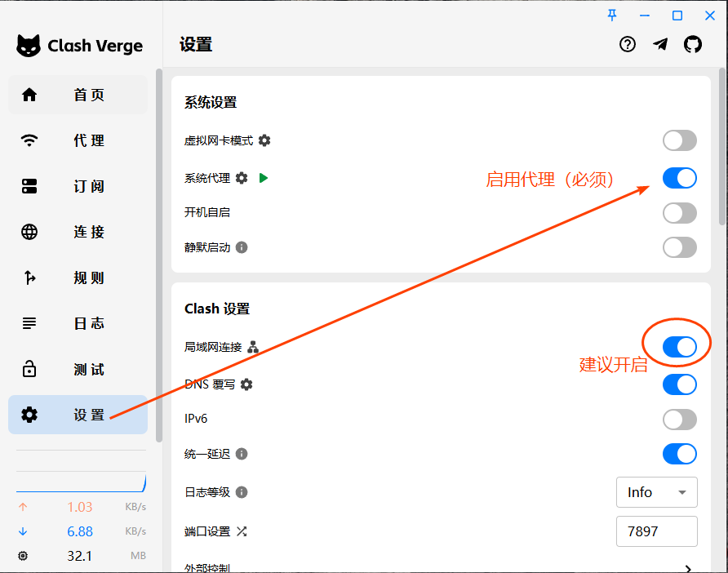
Task: Click the 32.1 memory usage value
Action: point(79,556)
